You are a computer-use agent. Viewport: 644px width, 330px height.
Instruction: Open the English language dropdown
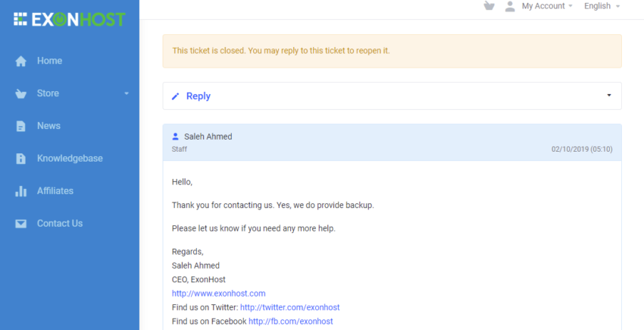coord(602,6)
